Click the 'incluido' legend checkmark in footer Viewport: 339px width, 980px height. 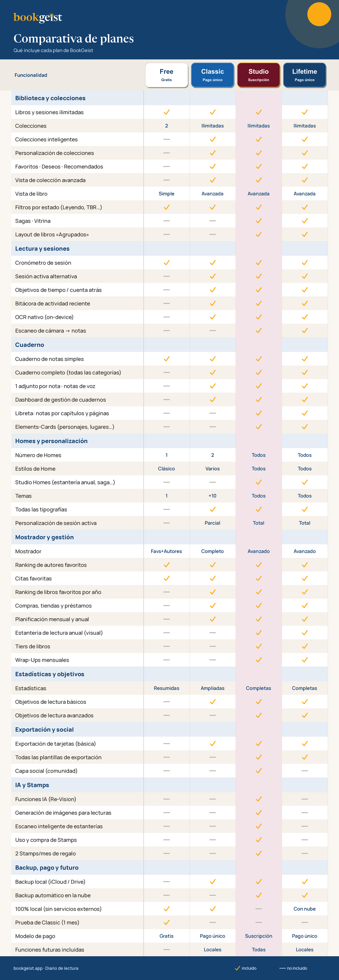coord(237,968)
